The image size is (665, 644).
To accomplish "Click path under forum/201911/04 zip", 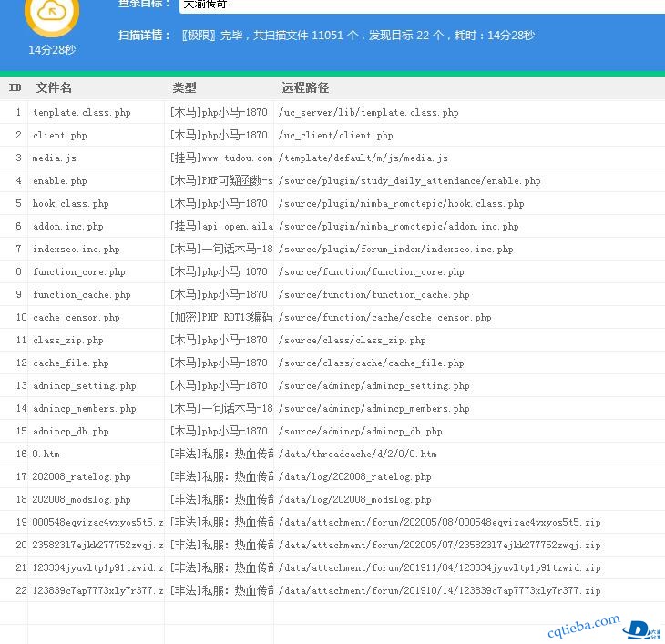I will pos(440,567).
